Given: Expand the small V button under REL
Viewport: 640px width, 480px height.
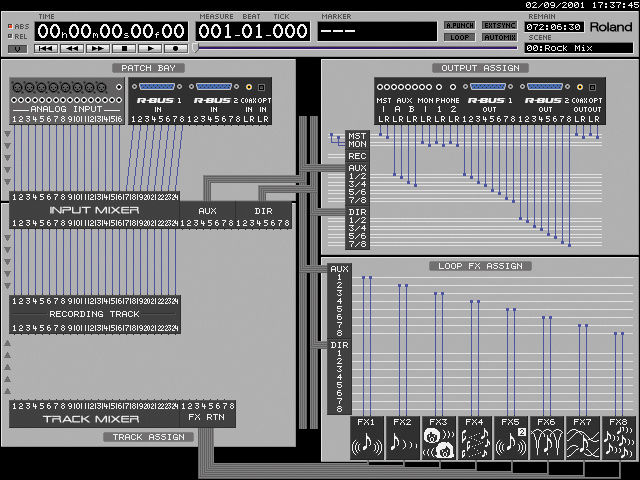Looking at the screenshot, I should (x=18, y=48).
